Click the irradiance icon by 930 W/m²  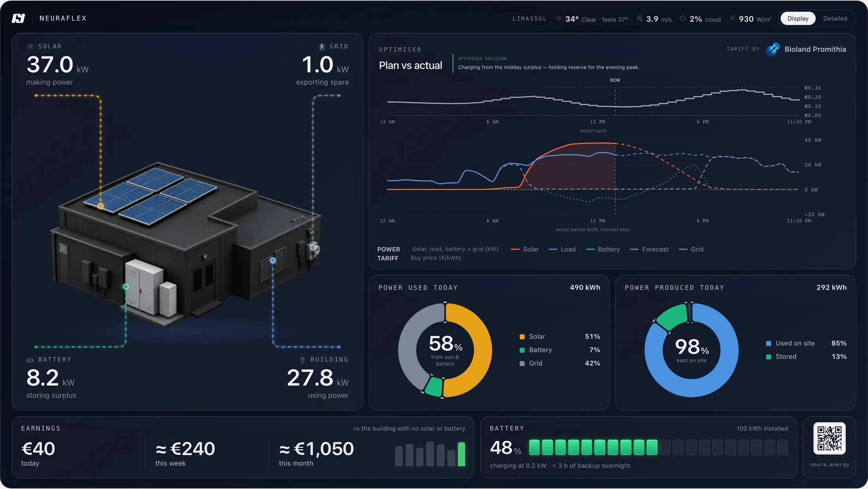[732, 18]
